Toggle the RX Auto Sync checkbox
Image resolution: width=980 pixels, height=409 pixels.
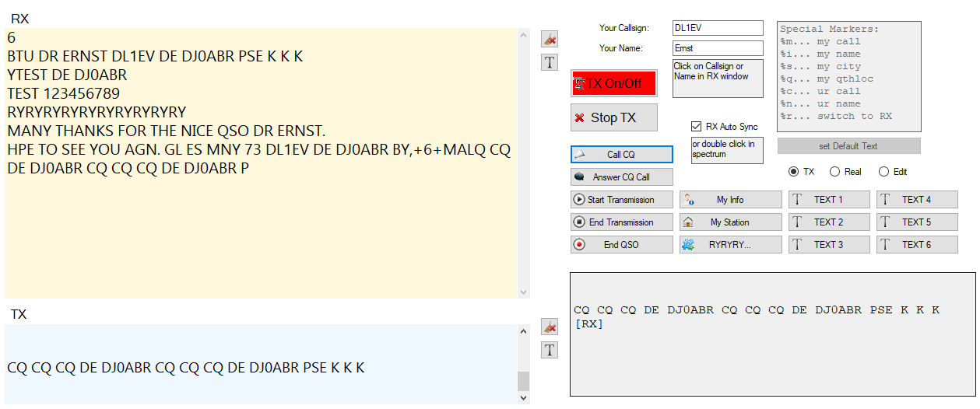pos(697,126)
